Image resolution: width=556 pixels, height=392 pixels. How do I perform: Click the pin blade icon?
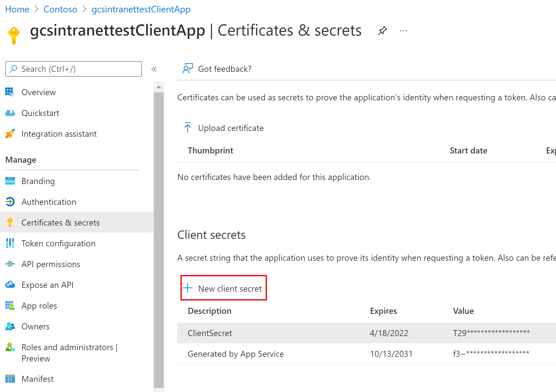[383, 31]
